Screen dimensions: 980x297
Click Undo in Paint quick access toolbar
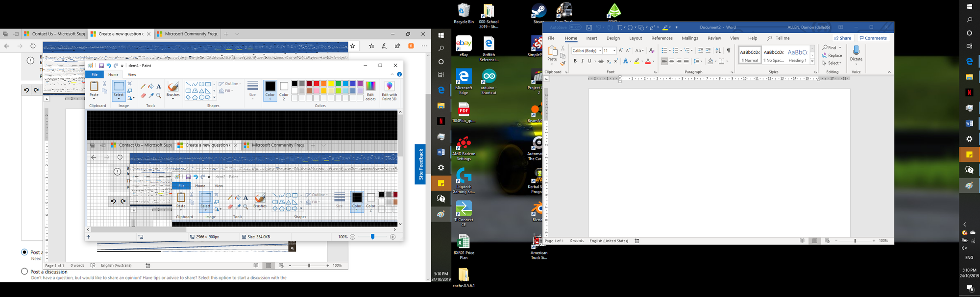click(x=109, y=66)
